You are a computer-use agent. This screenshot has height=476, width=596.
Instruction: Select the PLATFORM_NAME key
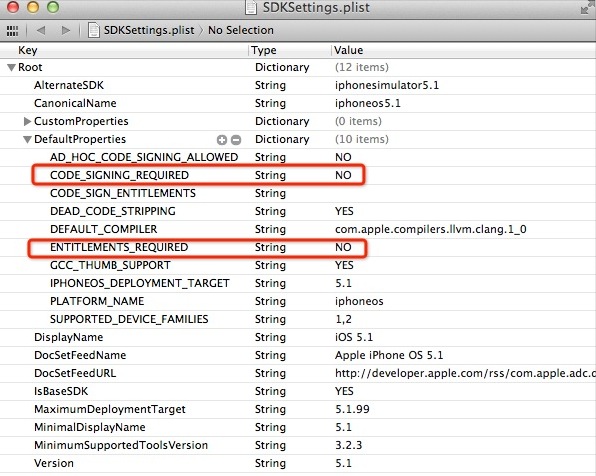[97, 301]
